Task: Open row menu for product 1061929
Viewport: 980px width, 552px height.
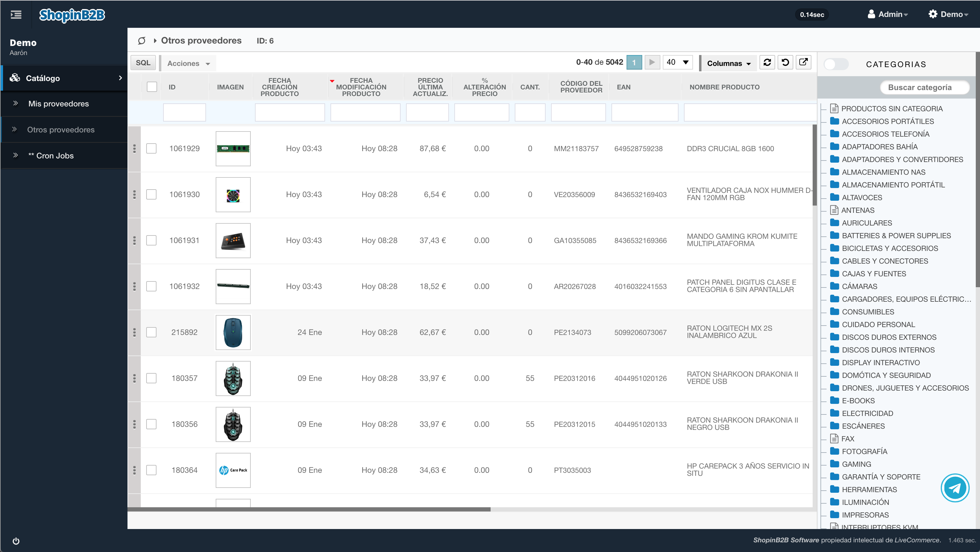Action: tap(134, 148)
